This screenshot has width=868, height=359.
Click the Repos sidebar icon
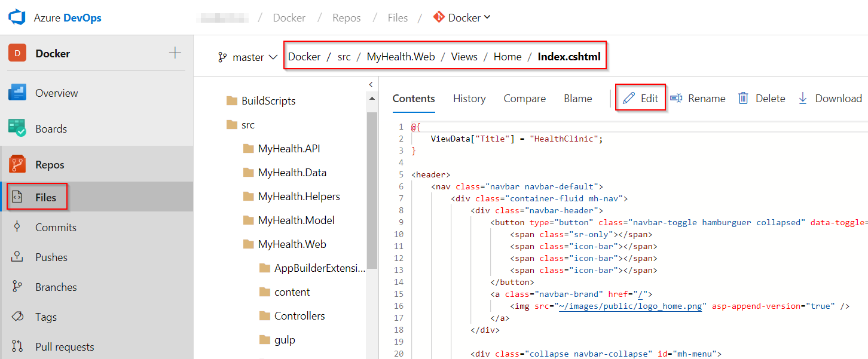click(17, 164)
